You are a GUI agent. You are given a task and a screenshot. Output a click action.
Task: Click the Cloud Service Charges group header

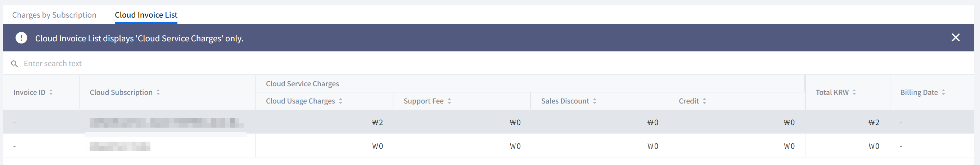(302, 84)
